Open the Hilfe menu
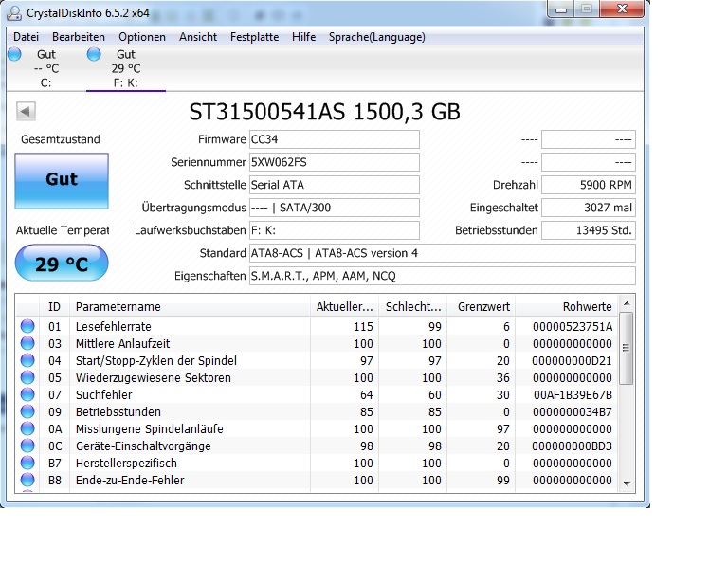728x582 pixels. (x=303, y=37)
